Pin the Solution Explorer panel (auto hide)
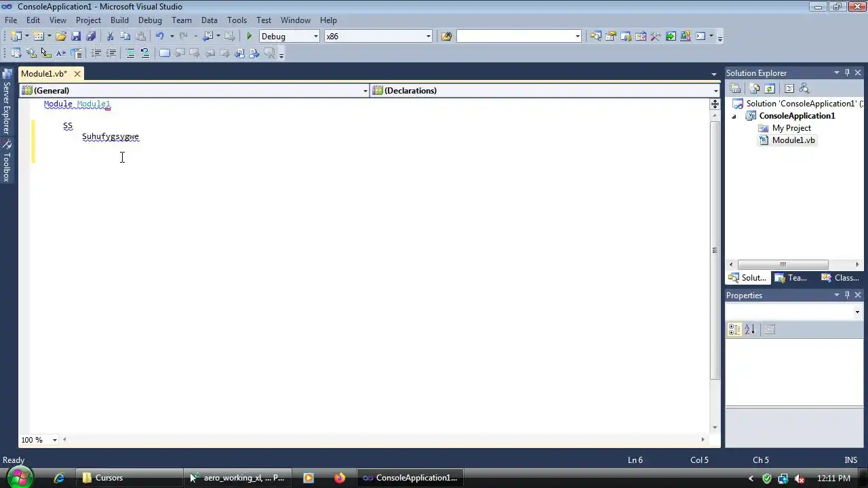This screenshot has width=868, height=488. point(847,73)
